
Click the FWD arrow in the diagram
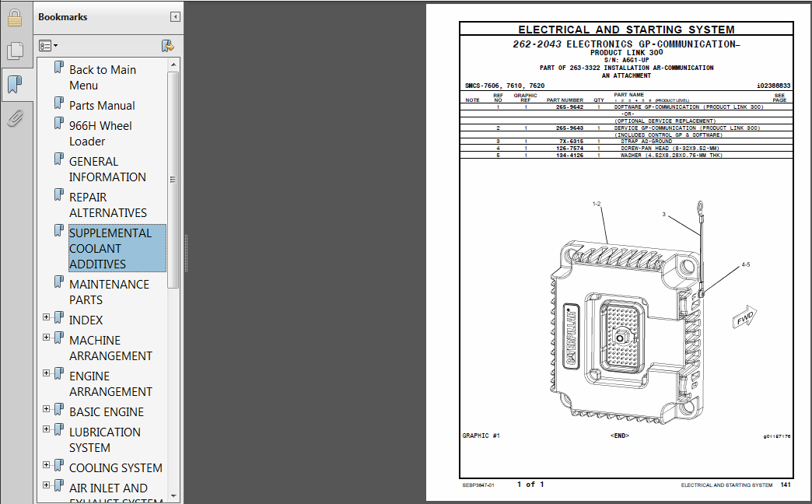pyautogui.click(x=744, y=317)
